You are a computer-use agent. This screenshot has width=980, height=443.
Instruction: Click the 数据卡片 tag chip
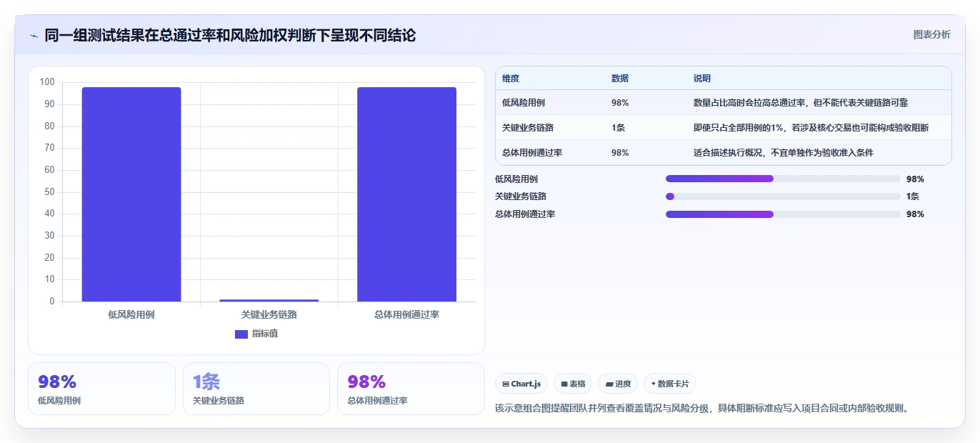click(670, 384)
